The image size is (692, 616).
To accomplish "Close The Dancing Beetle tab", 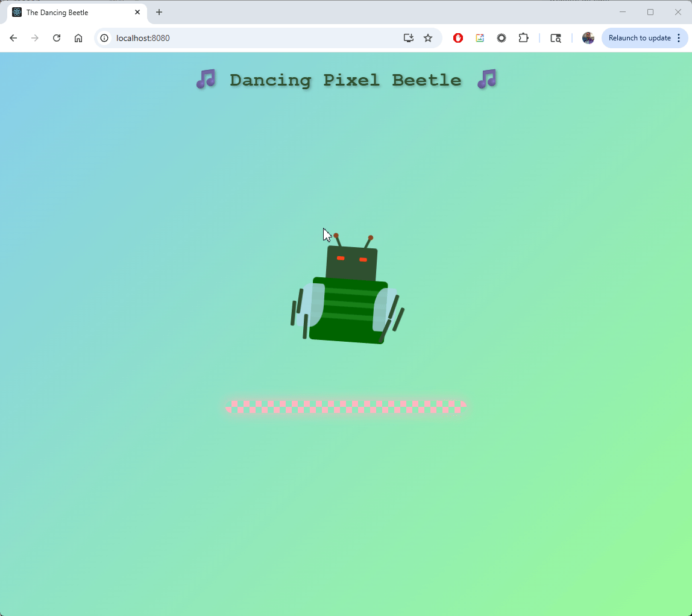I will (137, 12).
